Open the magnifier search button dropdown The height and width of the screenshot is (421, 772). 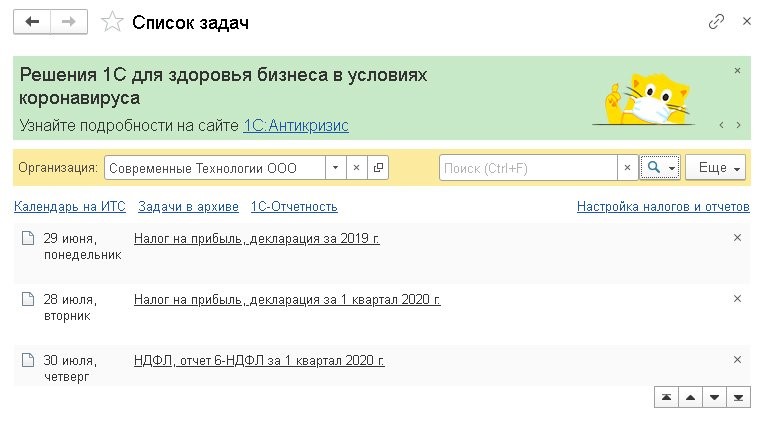click(x=660, y=168)
